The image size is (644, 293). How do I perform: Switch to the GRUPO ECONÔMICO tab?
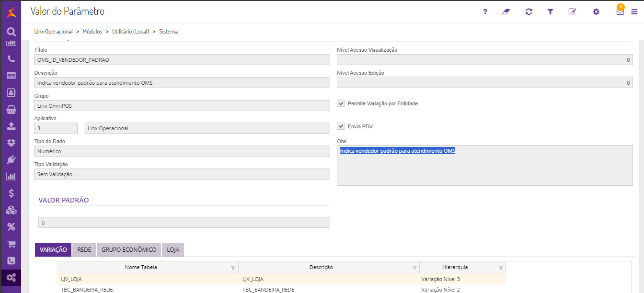[x=129, y=250]
